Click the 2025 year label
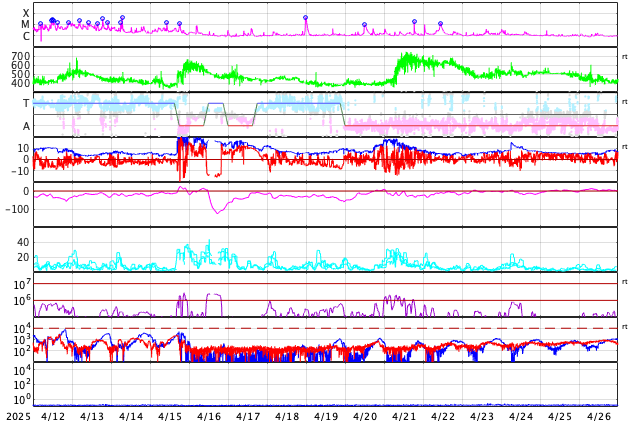 coord(19,417)
